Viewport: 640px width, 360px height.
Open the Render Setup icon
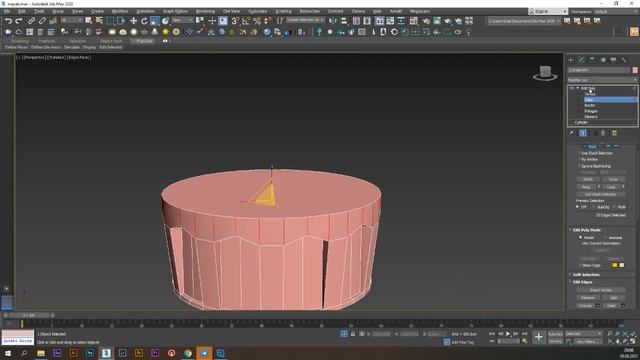coord(426,20)
